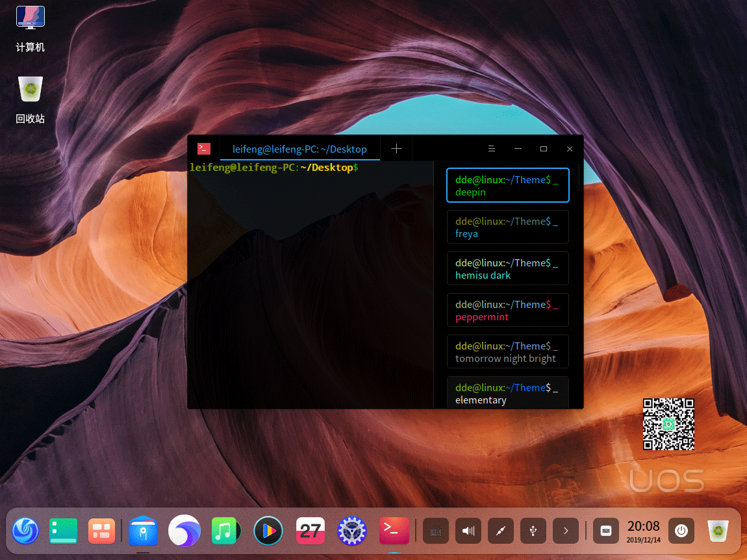Open the music player in dock
Screen dimensions: 747x560
coord(225,531)
